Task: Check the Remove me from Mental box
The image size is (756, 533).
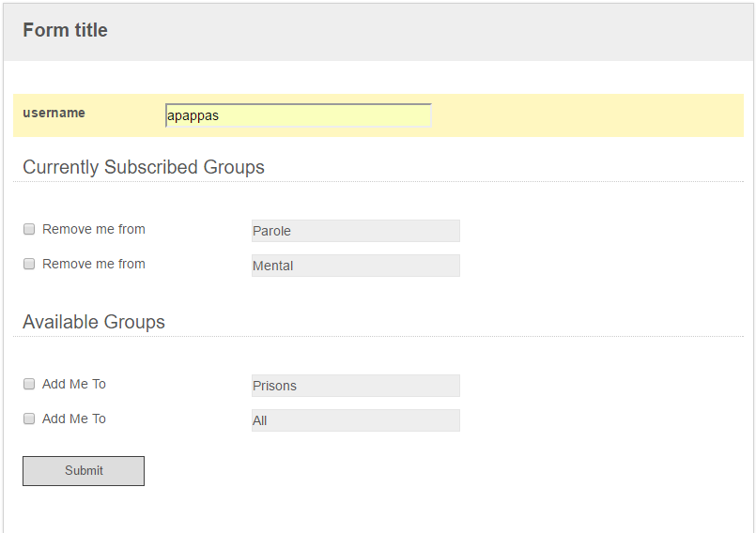Action: tap(29, 264)
